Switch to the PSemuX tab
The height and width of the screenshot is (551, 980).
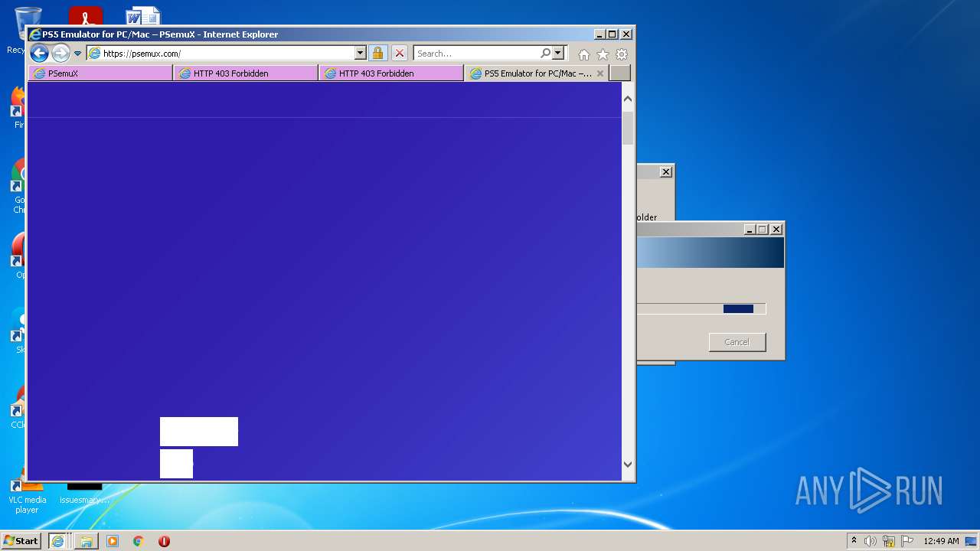[x=100, y=73]
